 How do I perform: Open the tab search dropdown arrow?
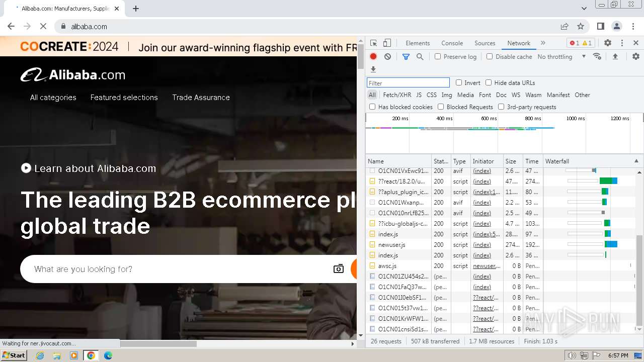[584, 9]
